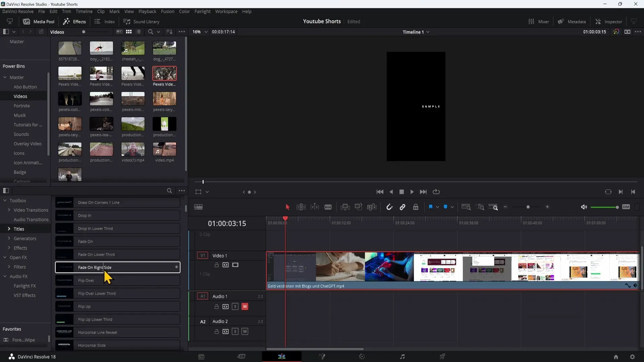This screenshot has width=644, height=362.
Task: Open the Color page tab
Action: (362, 356)
